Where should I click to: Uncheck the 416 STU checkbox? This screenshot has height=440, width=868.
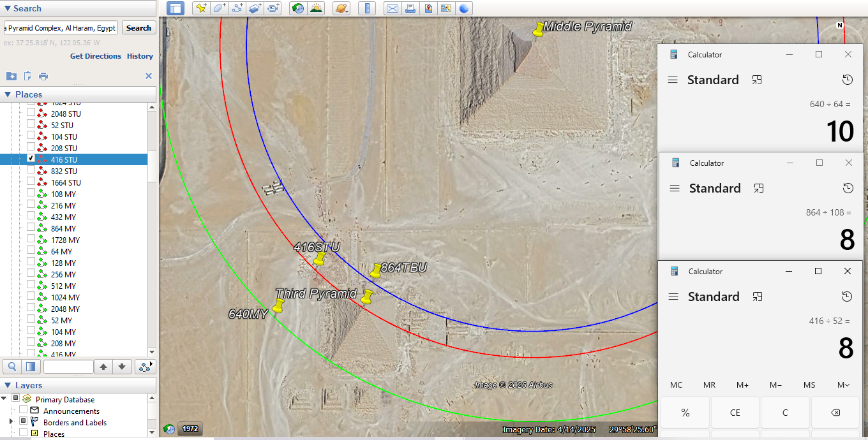31,159
